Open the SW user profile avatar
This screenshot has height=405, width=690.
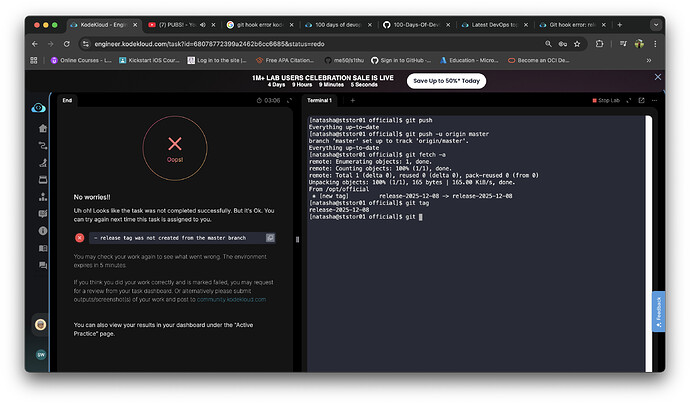coord(41,355)
